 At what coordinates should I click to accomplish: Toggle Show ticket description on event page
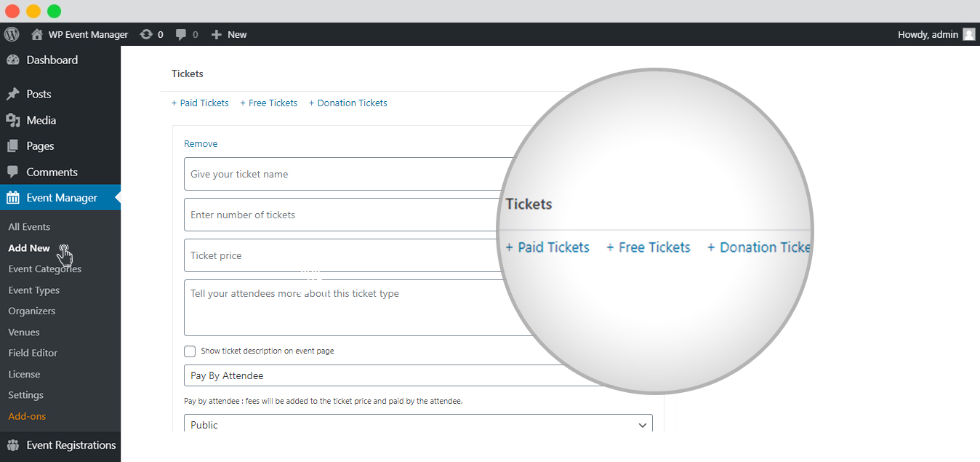(190, 351)
